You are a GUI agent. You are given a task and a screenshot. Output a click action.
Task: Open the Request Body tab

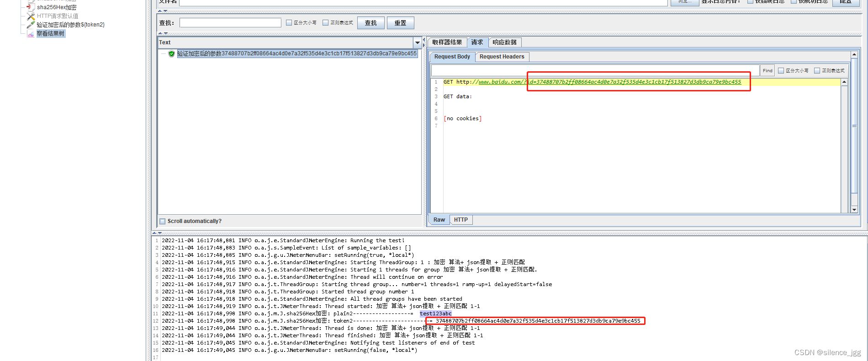coord(452,57)
